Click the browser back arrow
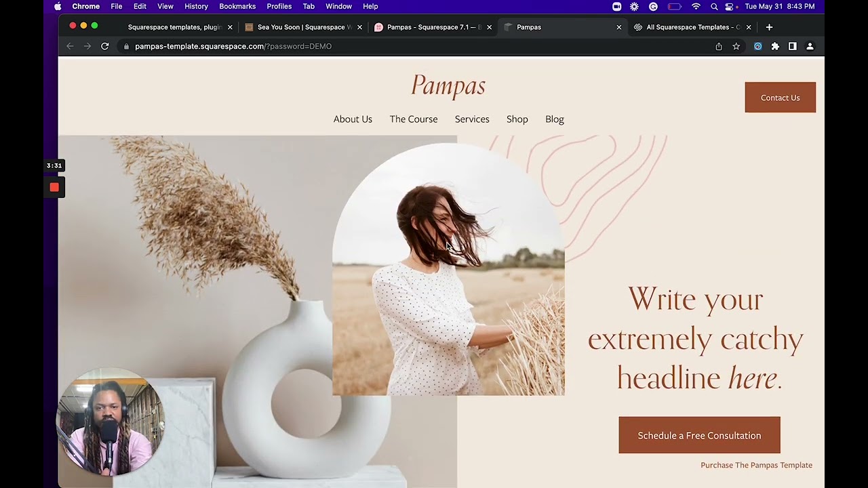 tap(70, 46)
